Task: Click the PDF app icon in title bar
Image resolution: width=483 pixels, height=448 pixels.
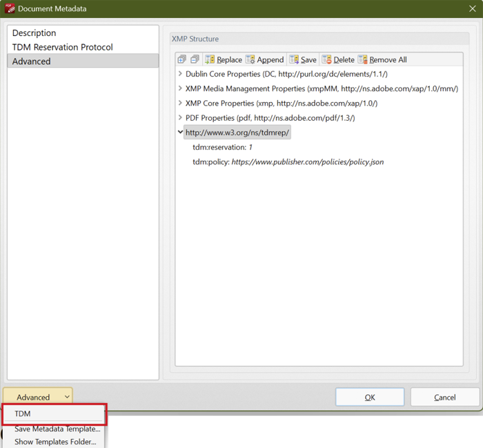Action: pyautogui.click(x=10, y=8)
